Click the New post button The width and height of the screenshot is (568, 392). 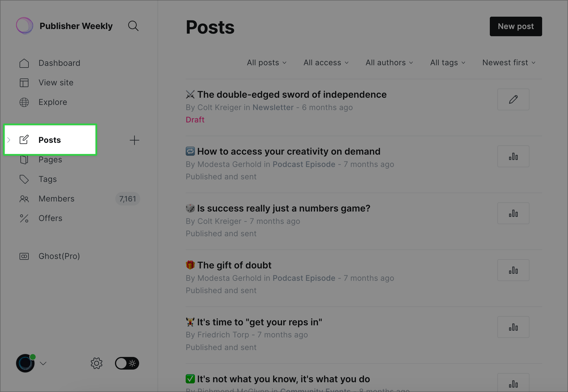pos(516,26)
